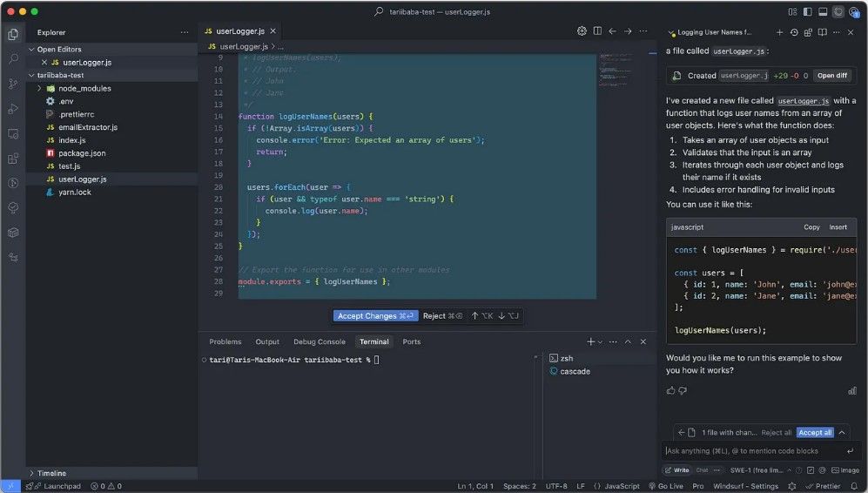This screenshot has height=493, width=868.
Task: Click Go Live in the status bar
Action: click(666, 486)
